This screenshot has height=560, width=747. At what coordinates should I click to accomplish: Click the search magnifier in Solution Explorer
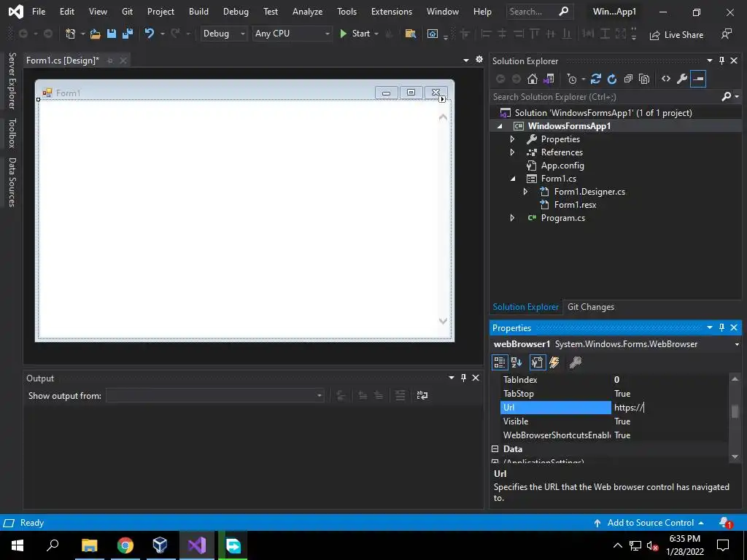click(727, 97)
